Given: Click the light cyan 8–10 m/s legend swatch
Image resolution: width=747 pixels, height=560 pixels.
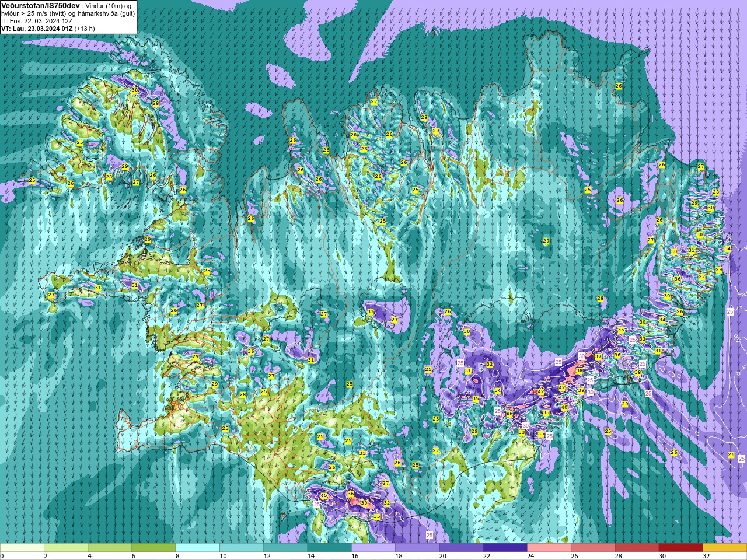Looking at the screenshot, I should pos(198,548).
